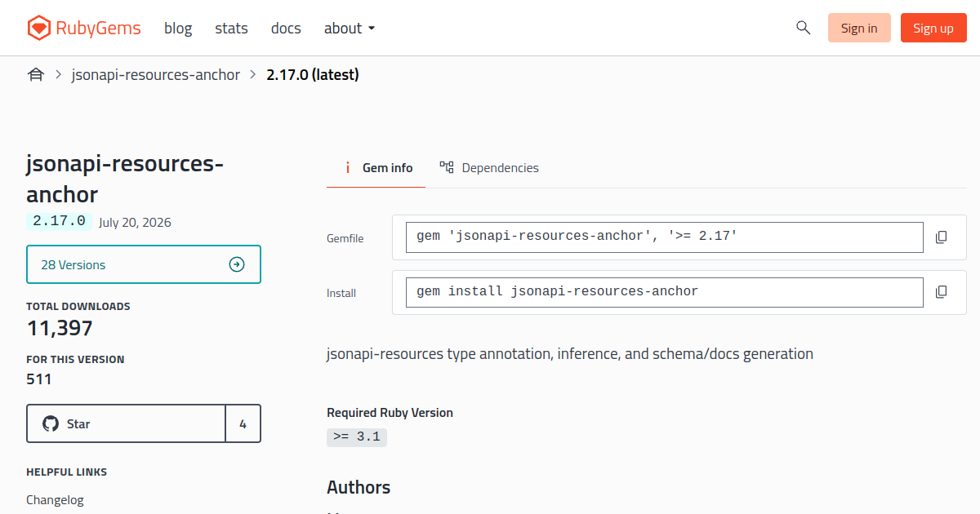Copy the Gemfile line to clipboard
Screen dimensions: 980x514
pos(941,237)
